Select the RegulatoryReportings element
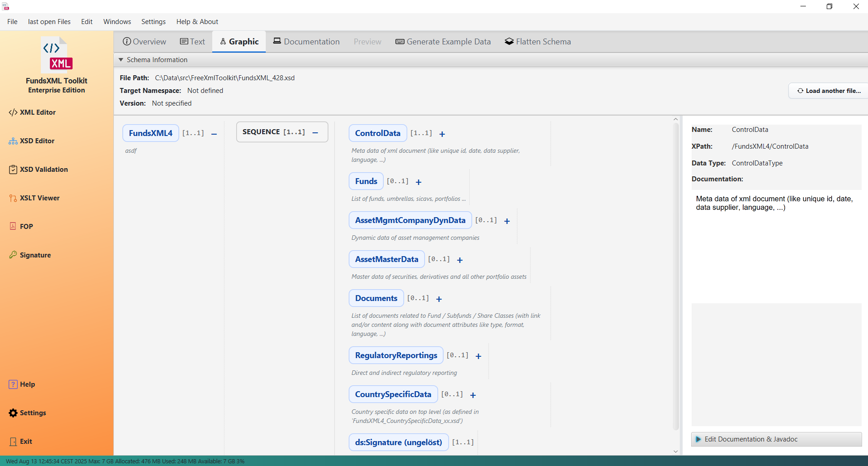The height and width of the screenshot is (466, 868). tap(396, 355)
